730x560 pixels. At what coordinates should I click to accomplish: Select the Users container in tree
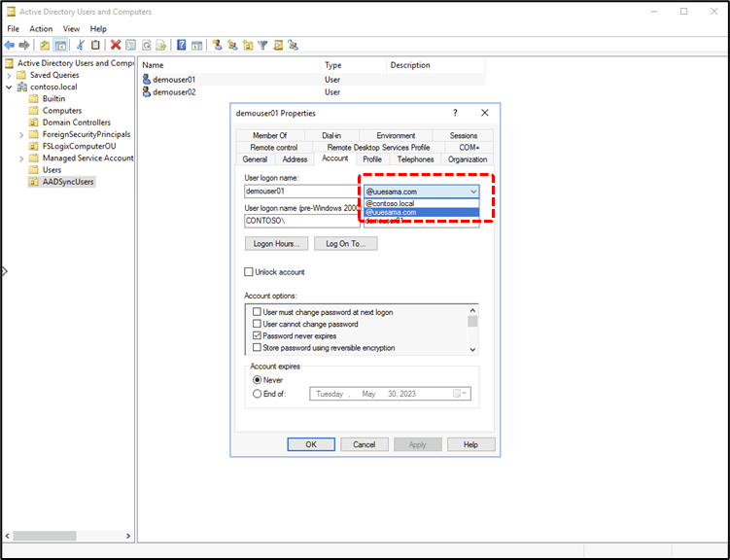click(x=52, y=170)
